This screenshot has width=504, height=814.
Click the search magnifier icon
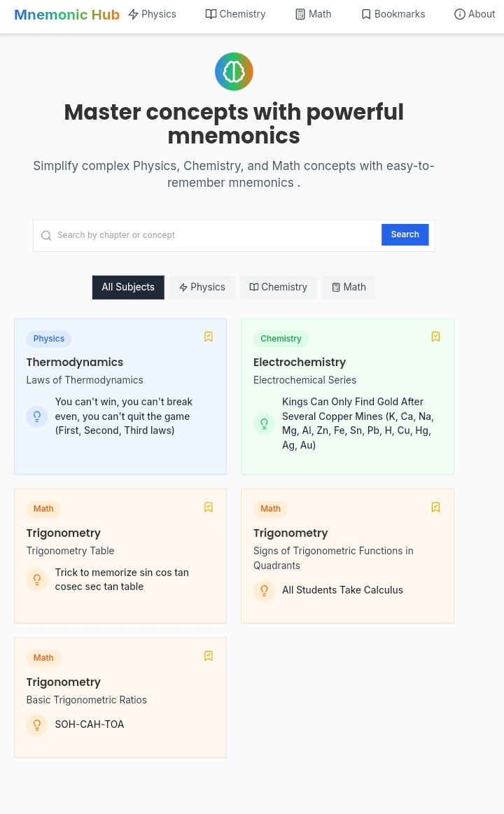(46, 236)
